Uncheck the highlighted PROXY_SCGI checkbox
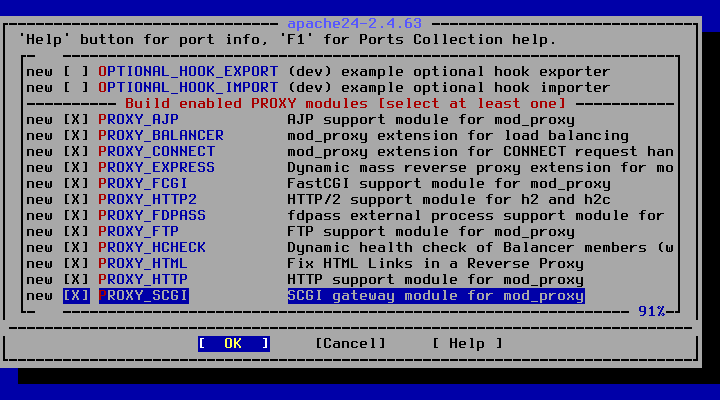Screen dimensions: 720x400 coord(76,296)
